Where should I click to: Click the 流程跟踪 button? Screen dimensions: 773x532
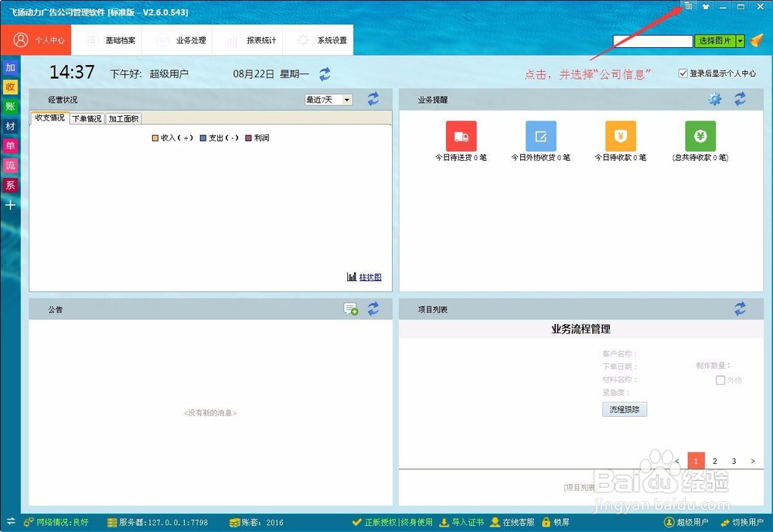coord(625,409)
